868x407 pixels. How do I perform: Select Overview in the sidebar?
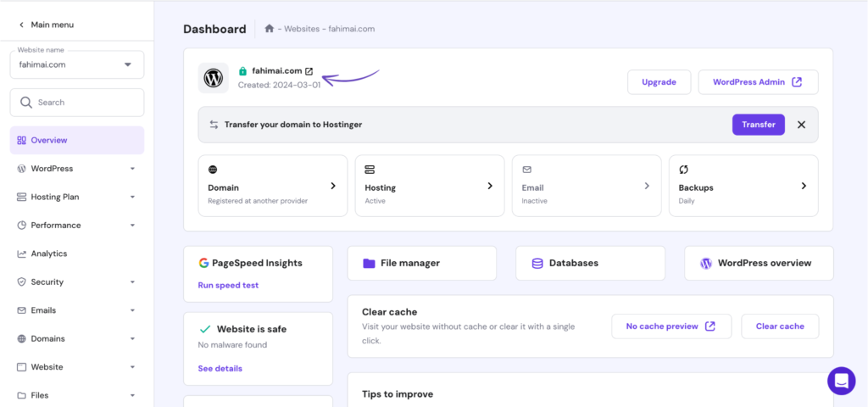[77, 141]
